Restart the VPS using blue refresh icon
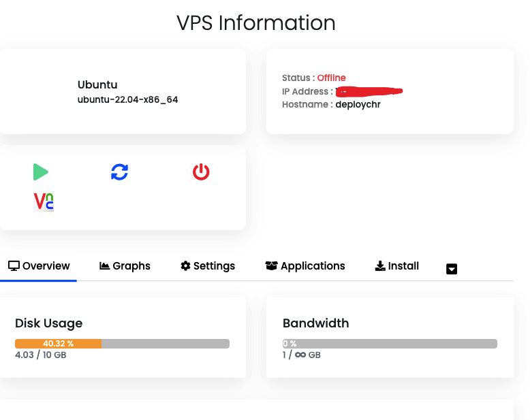The image size is (530, 420). click(119, 172)
